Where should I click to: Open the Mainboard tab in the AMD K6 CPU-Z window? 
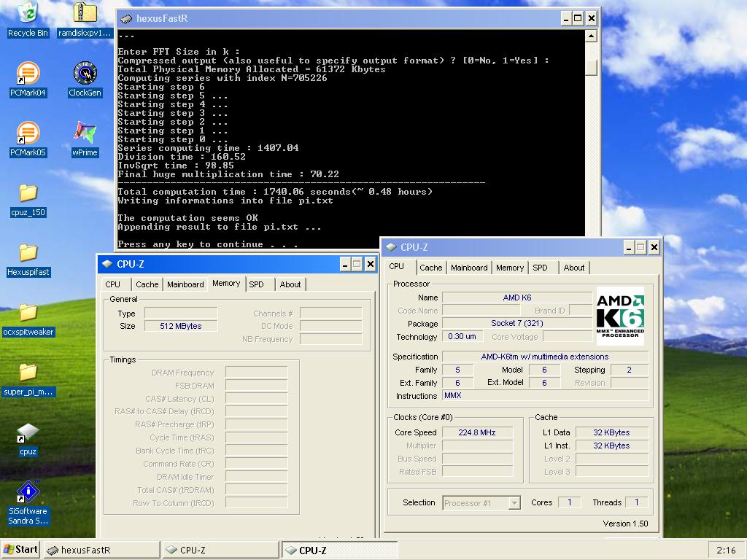pyautogui.click(x=469, y=268)
